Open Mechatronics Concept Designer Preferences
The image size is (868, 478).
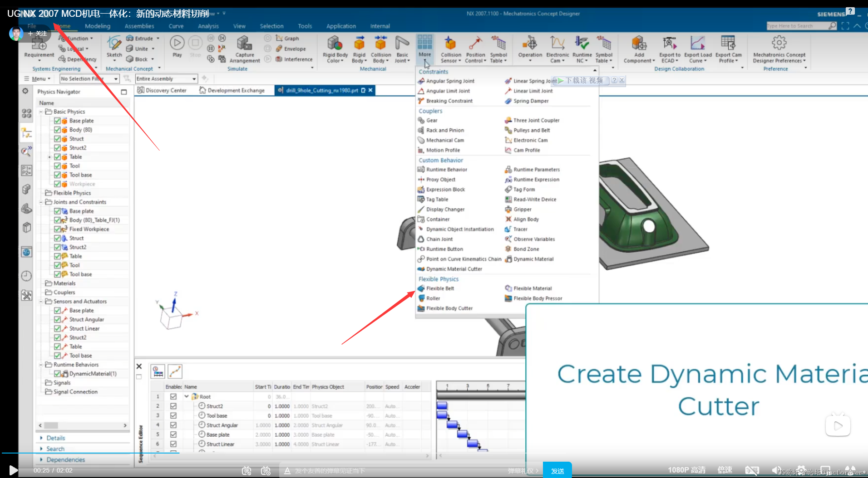(779, 49)
